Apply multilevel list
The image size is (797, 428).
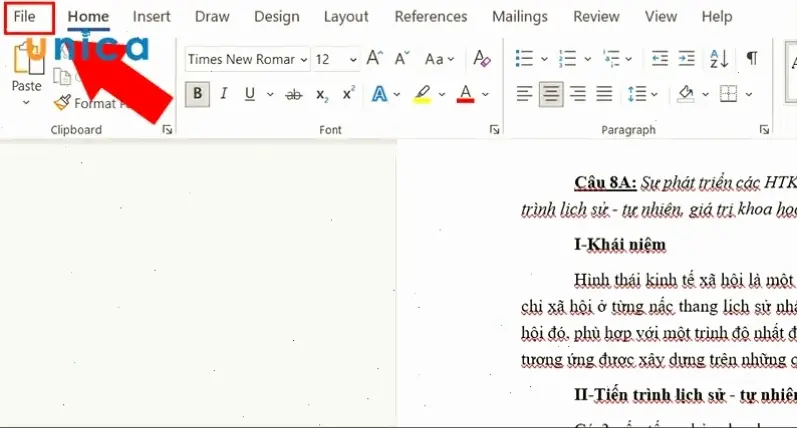[611, 58]
